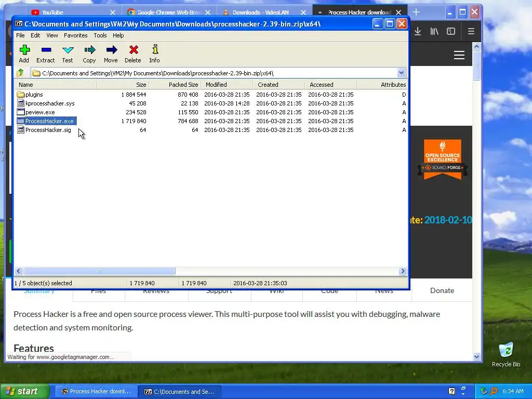Sort the file list by the Name column

(56, 85)
